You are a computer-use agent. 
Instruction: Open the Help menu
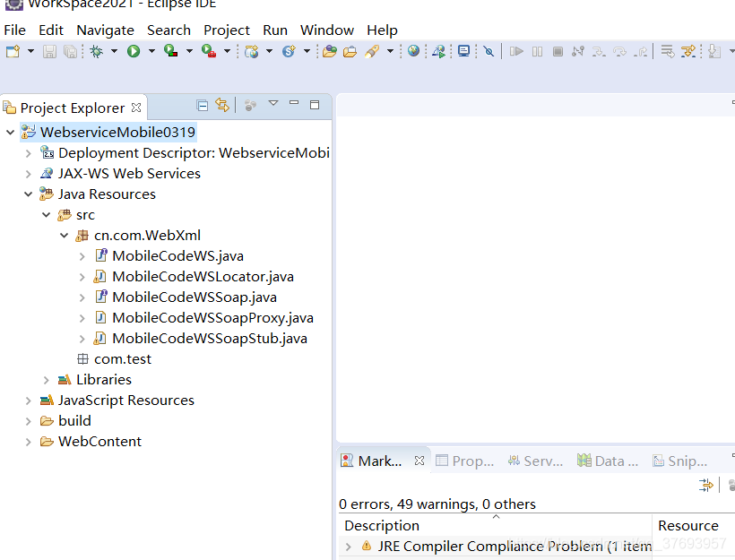click(x=382, y=30)
